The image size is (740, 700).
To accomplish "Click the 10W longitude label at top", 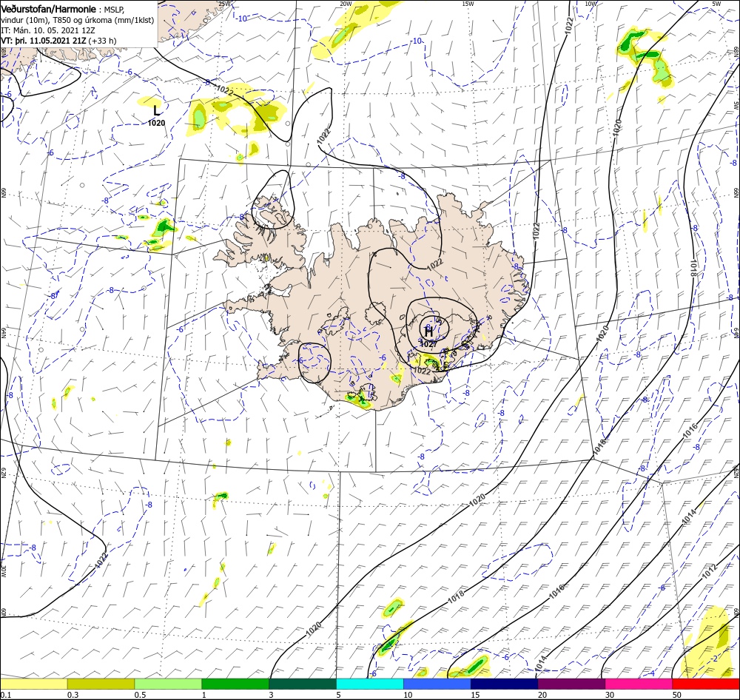I will tap(591, 3).
